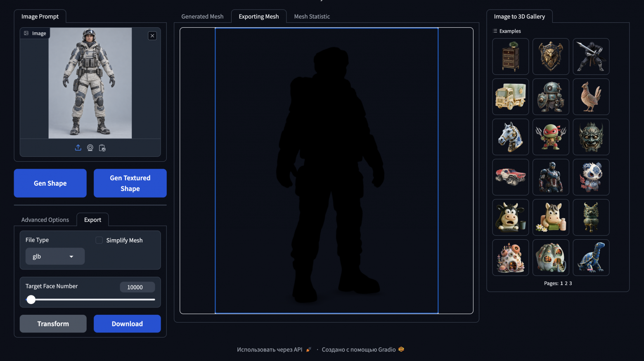Image resolution: width=644 pixels, height=361 pixels.
Task: Click the Gradio logo icon
Action: [x=401, y=349]
